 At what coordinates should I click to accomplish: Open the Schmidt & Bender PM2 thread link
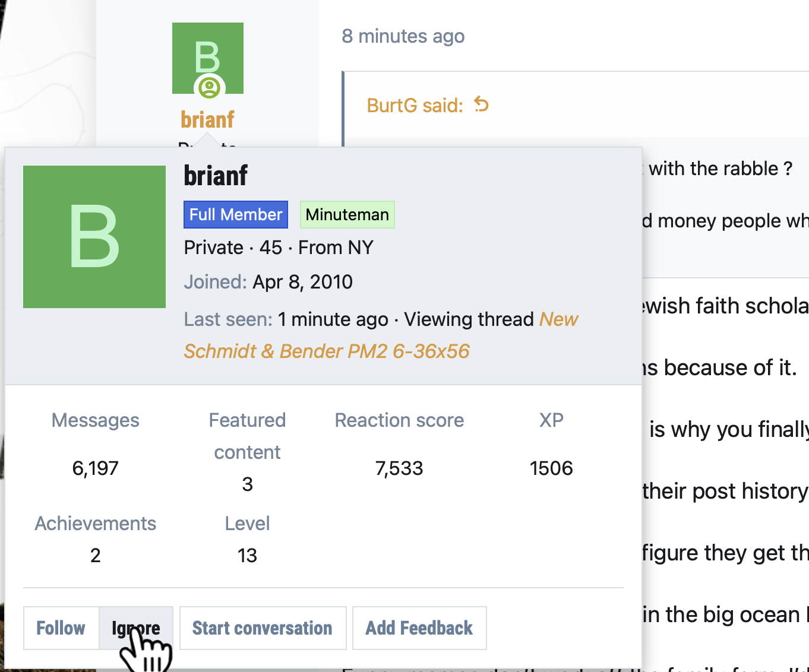click(x=381, y=335)
